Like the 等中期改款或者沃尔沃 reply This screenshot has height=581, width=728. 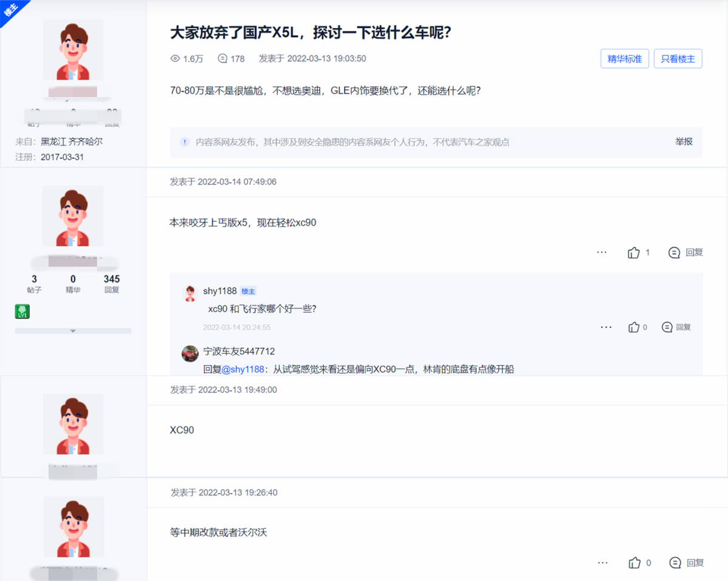(x=635, y=563)
